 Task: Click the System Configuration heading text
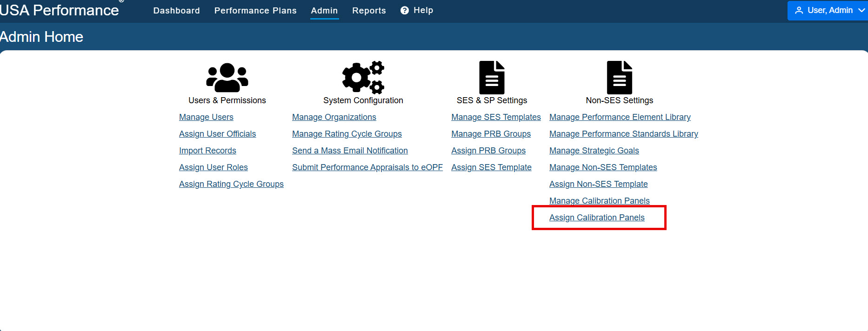[x=363, y=100]
